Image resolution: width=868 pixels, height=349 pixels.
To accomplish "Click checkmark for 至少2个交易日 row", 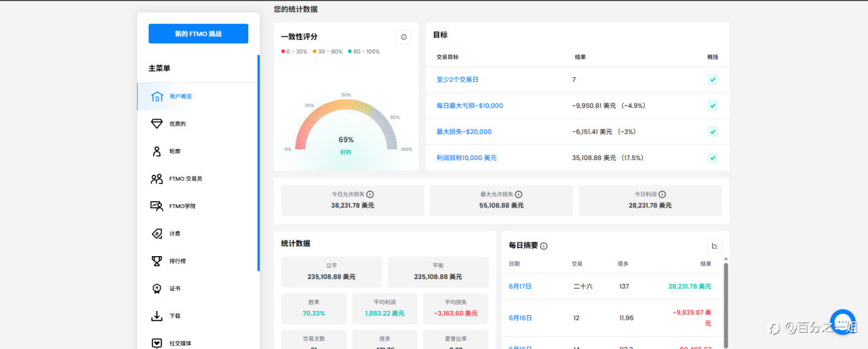I will click(x=713, y=79).
